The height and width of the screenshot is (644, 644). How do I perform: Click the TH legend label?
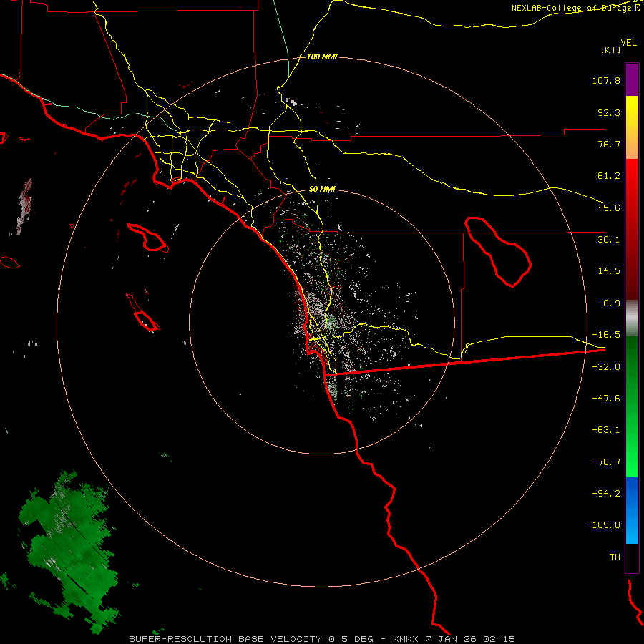(615, 557)
